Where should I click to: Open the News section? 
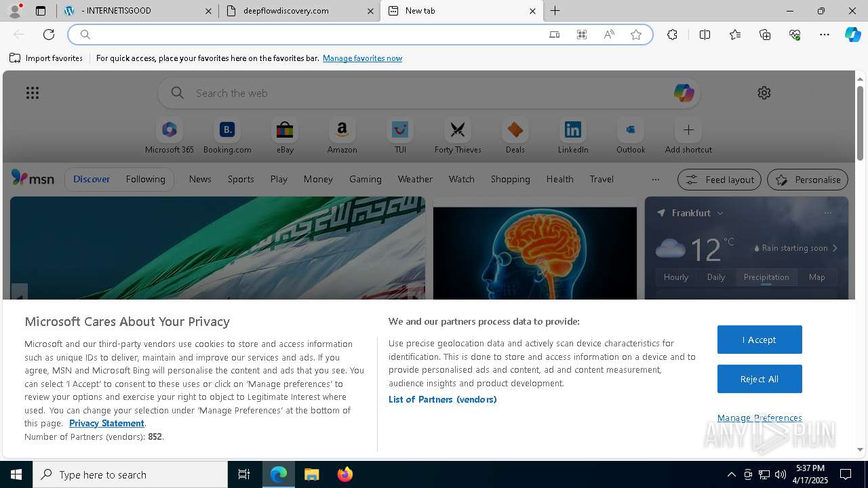pyautogui.click(x=200, y=179)
